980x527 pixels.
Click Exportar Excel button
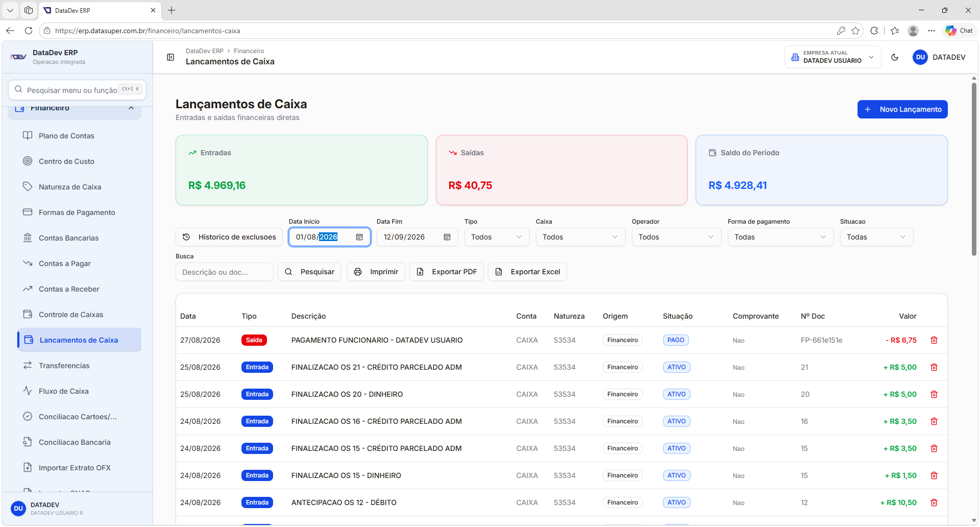pyautogui.click(x=527, y=272)
